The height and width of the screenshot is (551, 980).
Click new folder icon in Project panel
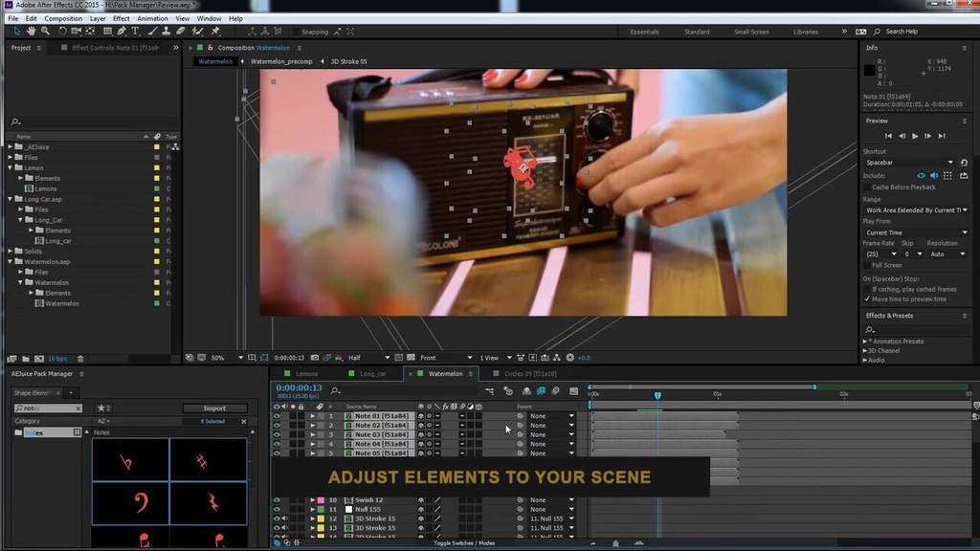point(26,359)
